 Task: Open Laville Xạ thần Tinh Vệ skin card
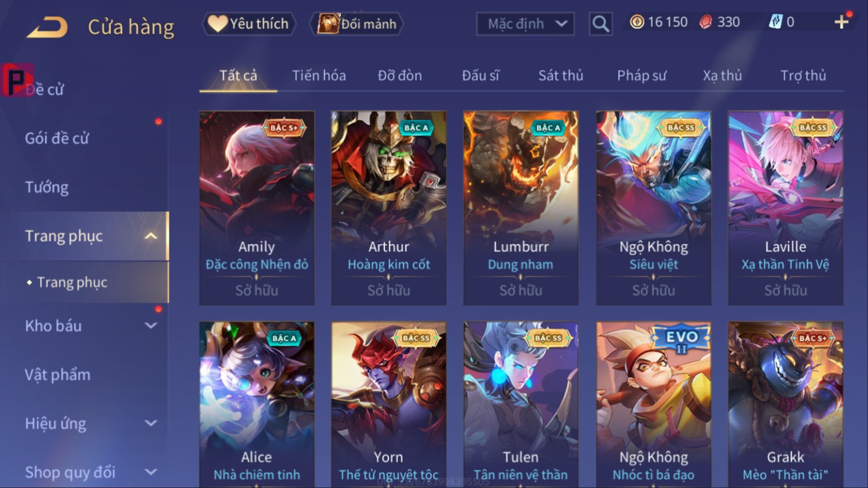[785, 208]
